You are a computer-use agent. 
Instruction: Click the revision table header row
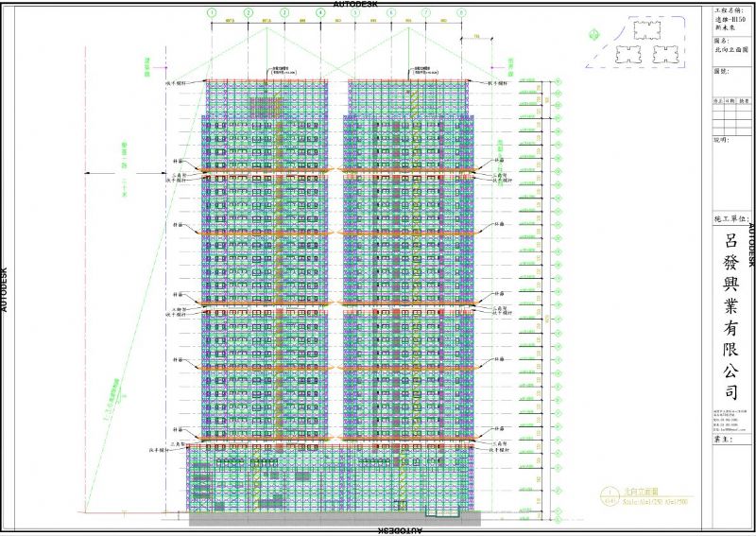pos(729,100)
